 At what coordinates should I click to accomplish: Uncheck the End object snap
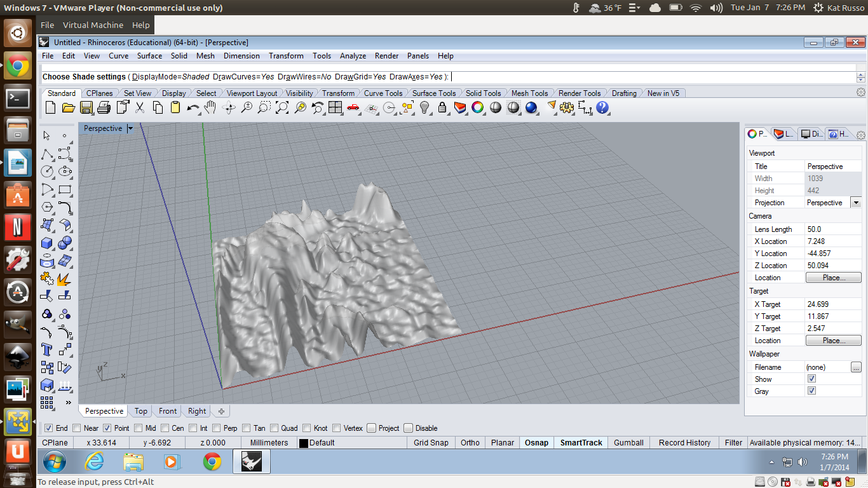point(49,428)
